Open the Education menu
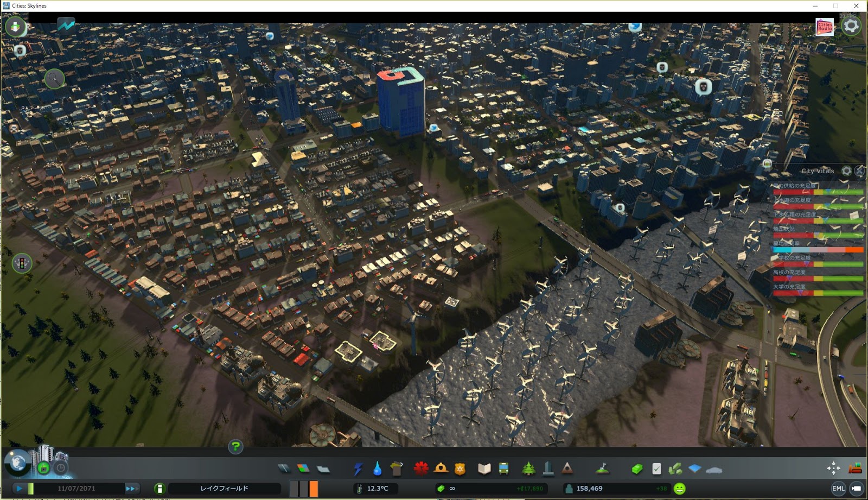The width and height of the screenshot is (868, 500). tap(484, 469)
